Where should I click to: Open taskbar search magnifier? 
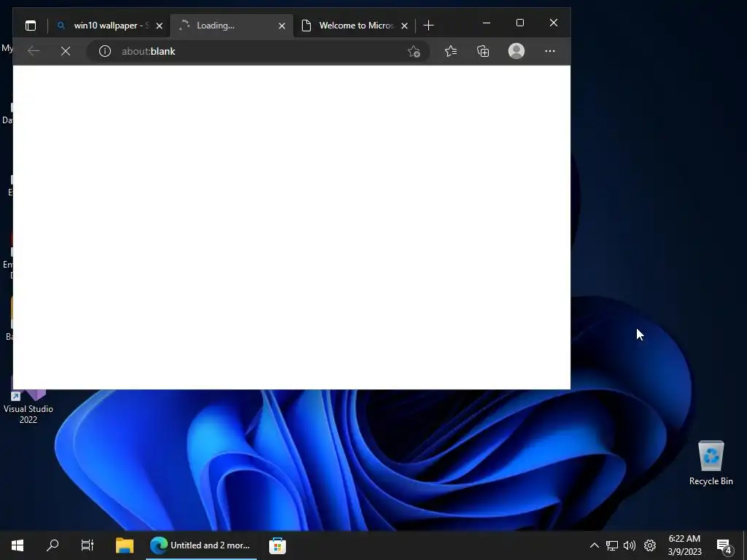pyautogui.click(x=53, y=545)
